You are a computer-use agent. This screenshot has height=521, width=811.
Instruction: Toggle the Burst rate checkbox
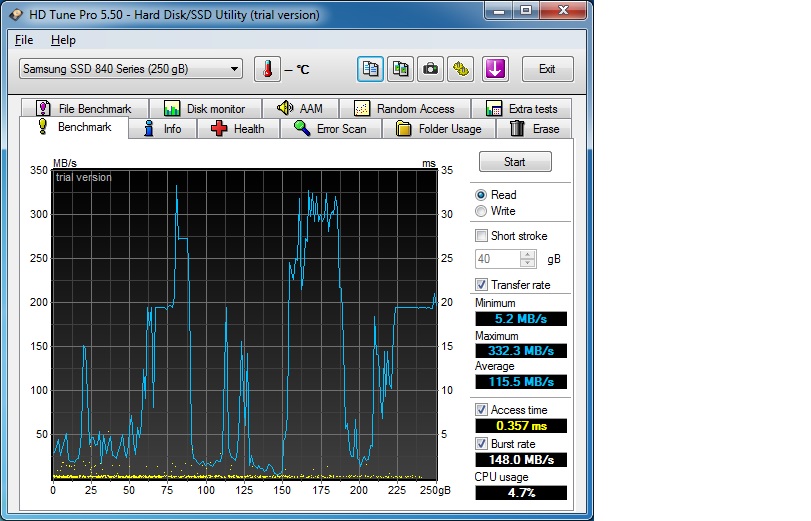[482, 444]
